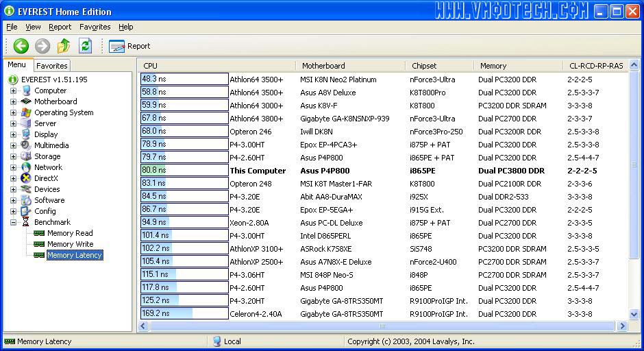Screen dimensions: 644x351
Task: Click the 169.2 ns Celeron4-2.40A latency bar
Action: click(x=184, y=313)
